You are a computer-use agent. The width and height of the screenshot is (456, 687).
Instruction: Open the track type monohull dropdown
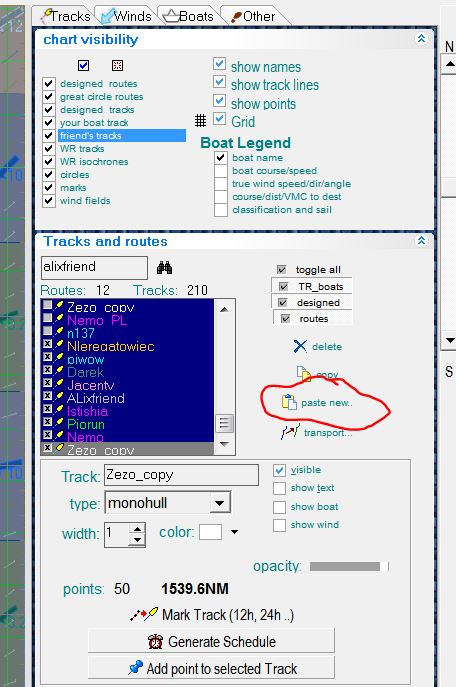(x=219, y=503)
